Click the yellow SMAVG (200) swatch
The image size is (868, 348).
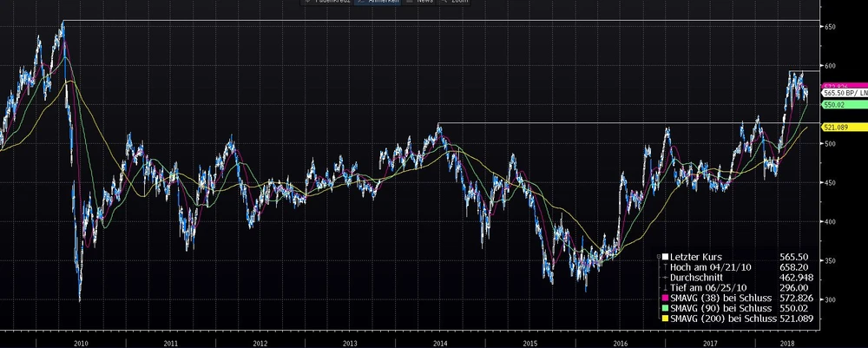(664, 319)
